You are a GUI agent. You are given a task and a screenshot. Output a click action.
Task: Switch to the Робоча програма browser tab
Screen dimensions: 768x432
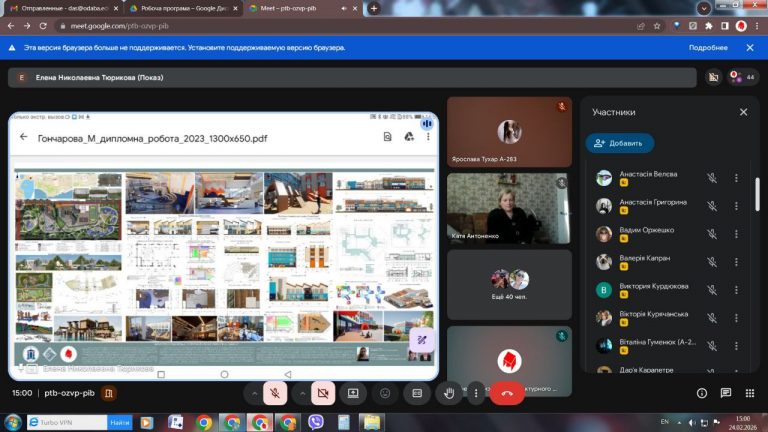coord(186,8)
